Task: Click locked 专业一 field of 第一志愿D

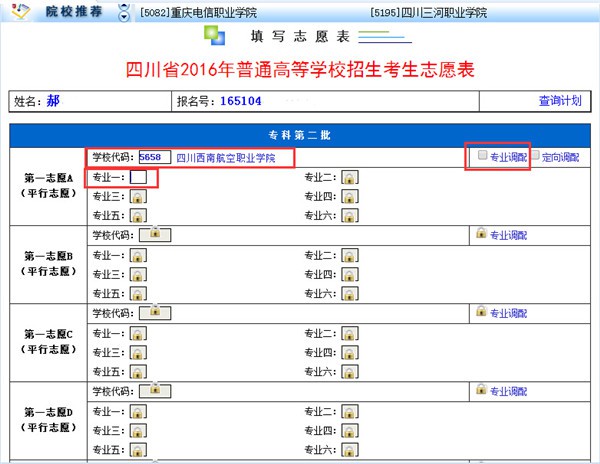Action: click(138, 412)
